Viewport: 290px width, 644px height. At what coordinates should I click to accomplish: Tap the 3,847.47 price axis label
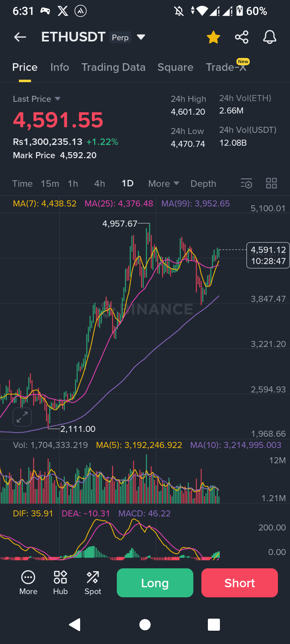tap(268, 299)
